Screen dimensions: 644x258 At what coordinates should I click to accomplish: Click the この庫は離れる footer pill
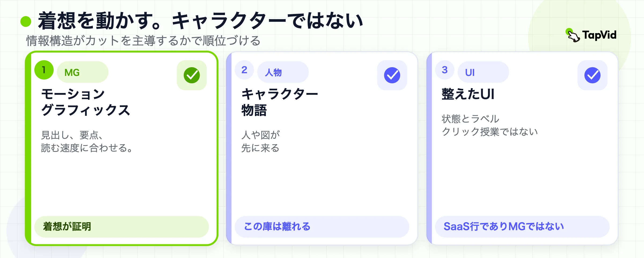point(322,227)
